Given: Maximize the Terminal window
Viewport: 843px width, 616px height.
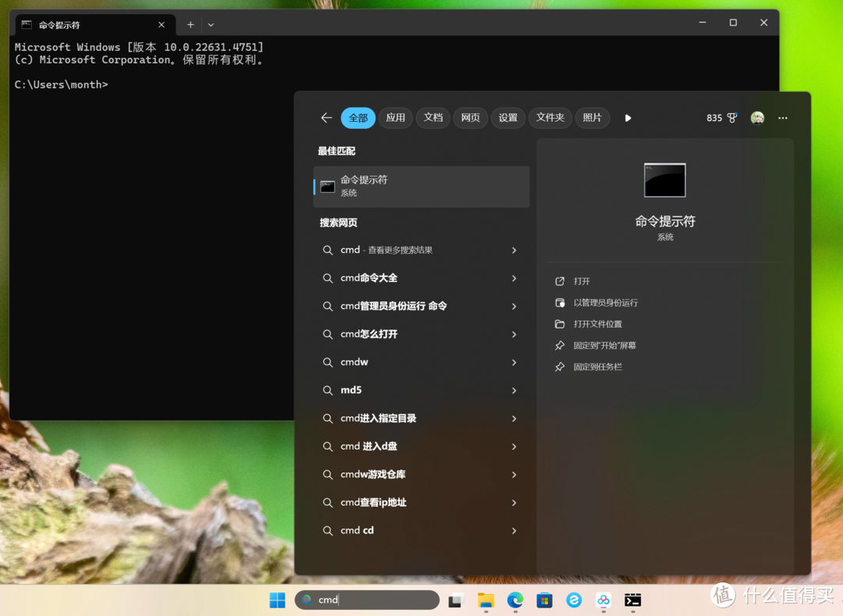Looking at the screenshot, I should (733, 23).
